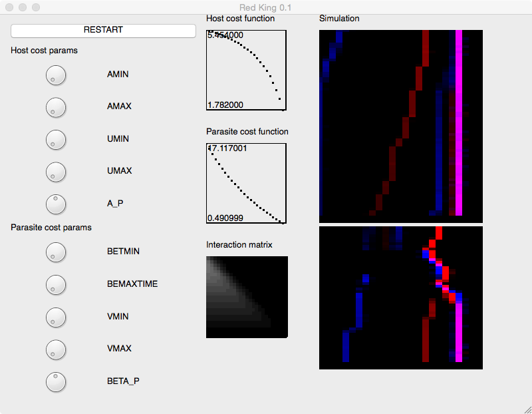Click the A_P dial knob
Image resolution: width=532 pixels, height=414 pixels.
point(56,204)
